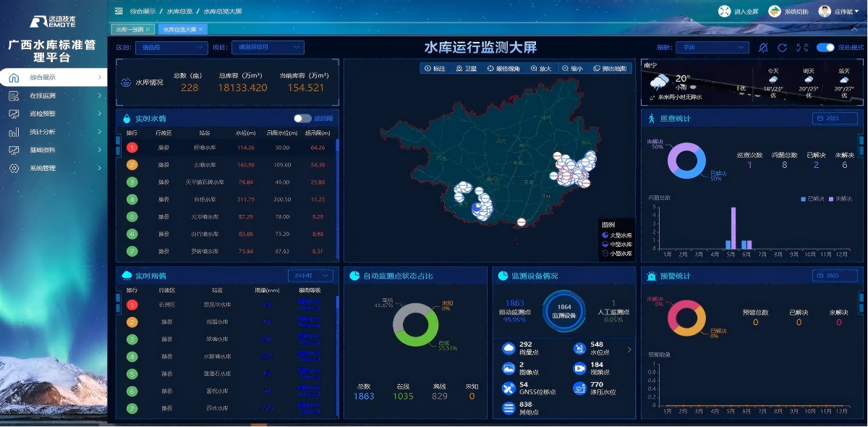Open the 24小时 rainfall period dropdown
The width and height of the screenshot is (868, 427).
310,276
